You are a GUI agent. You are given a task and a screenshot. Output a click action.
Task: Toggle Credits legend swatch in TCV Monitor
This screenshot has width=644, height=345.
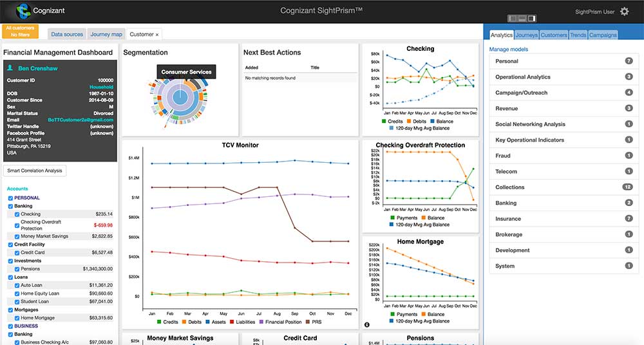(159, 322)
